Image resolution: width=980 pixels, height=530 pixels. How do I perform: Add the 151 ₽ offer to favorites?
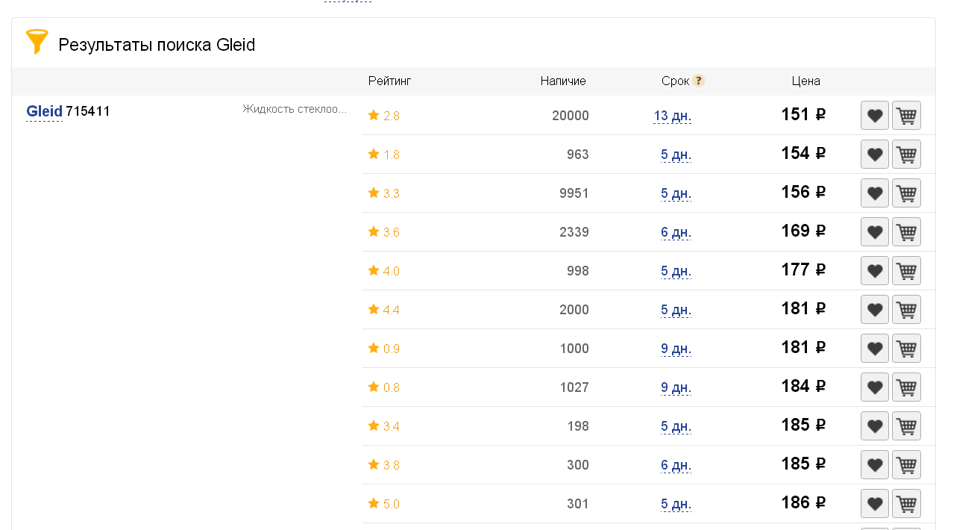[x=875, y=116]
